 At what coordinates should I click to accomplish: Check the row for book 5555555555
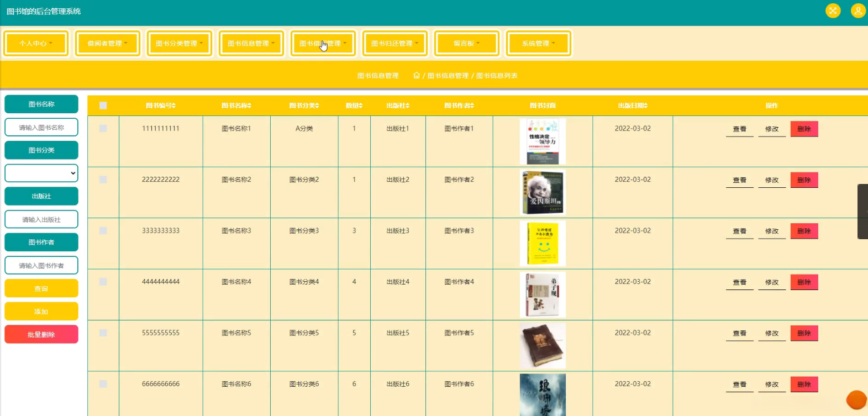pos(103,333)
